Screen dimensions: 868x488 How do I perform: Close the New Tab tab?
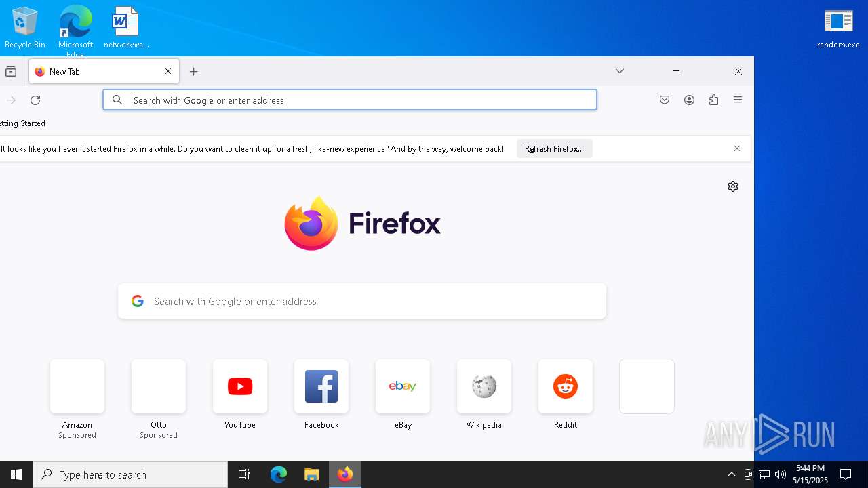coord(168,71)
